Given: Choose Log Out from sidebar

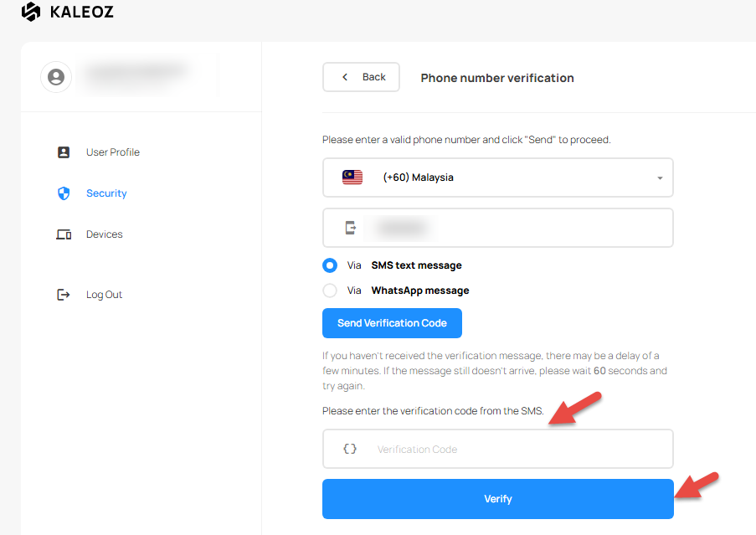Looking at the screenshot, I should pyautogui.click(x=104, y=295).
